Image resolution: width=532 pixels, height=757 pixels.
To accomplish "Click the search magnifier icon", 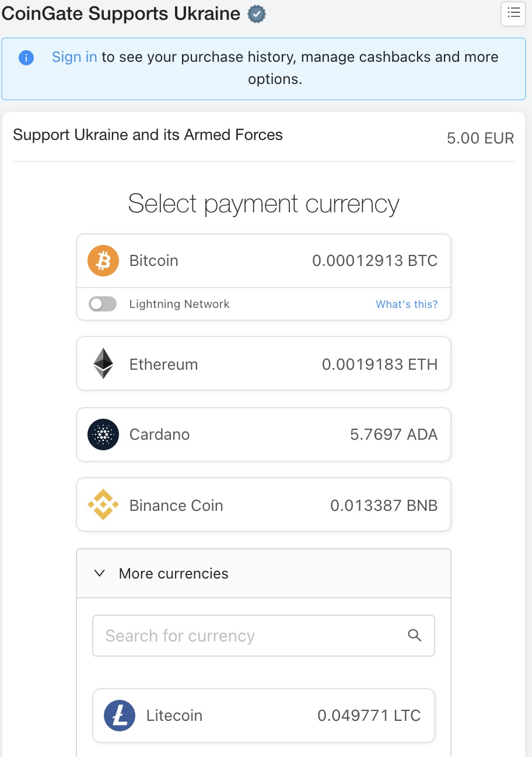I will coord(415,636).
